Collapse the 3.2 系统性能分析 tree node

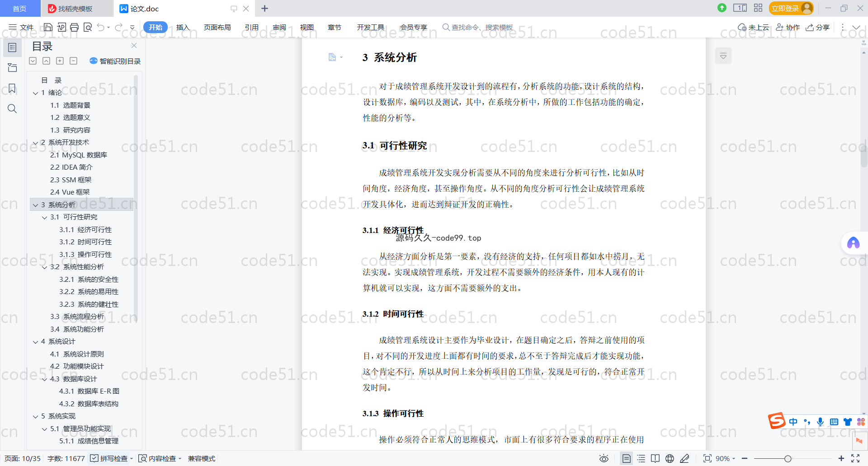(x=44, y=267)
